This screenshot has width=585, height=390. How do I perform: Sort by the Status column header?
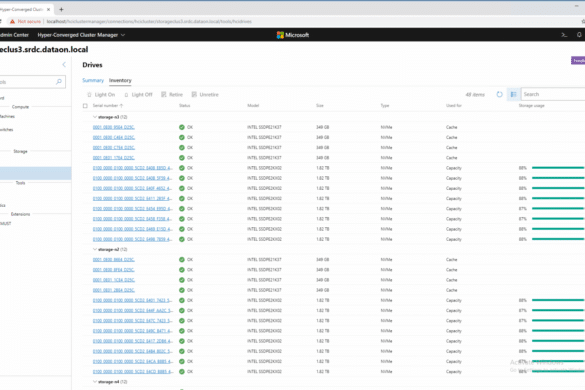185,106
